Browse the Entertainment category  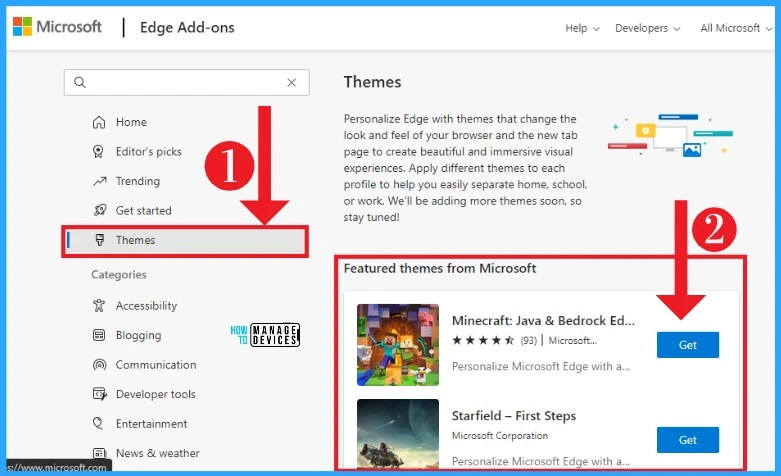point(151,424)
